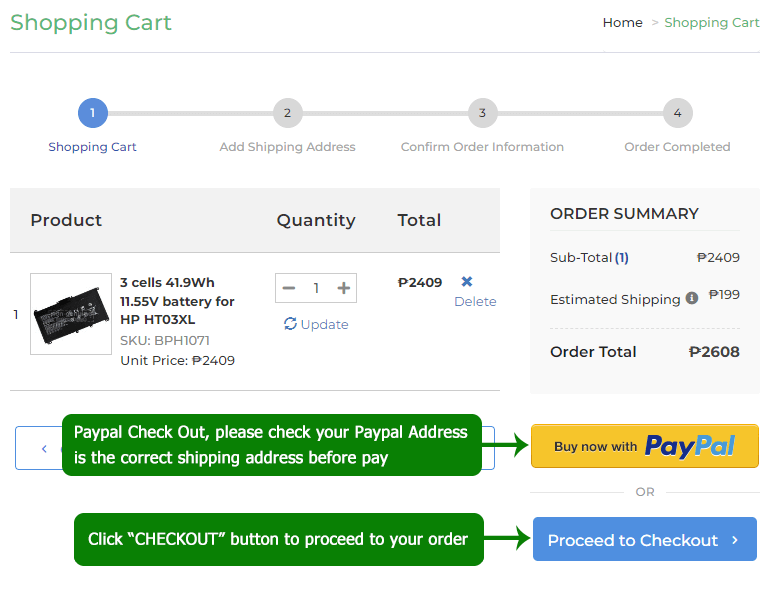Click the step 3 confirm order circle

pyautogui.click(x=482, y=113)
